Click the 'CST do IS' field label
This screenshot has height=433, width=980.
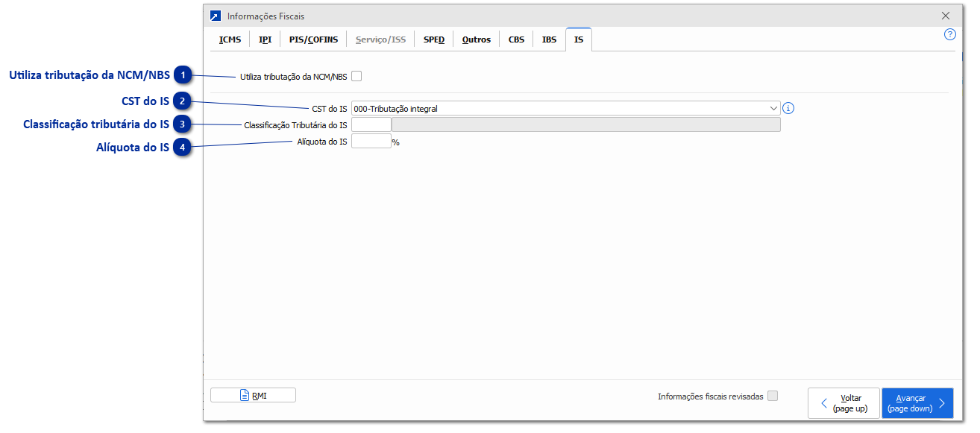click(330, 109)
